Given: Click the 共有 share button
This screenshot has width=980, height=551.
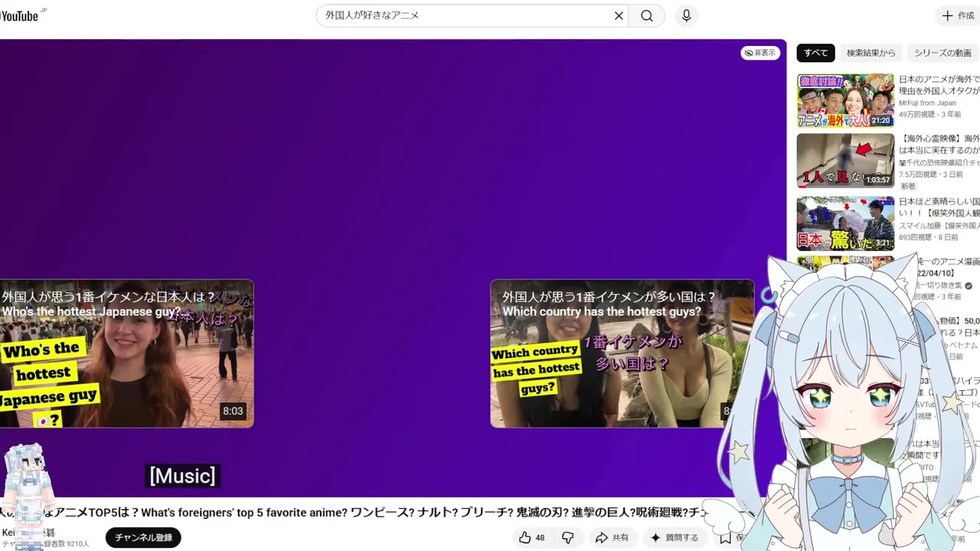Looking at the screenshot, I should [612, 538].
